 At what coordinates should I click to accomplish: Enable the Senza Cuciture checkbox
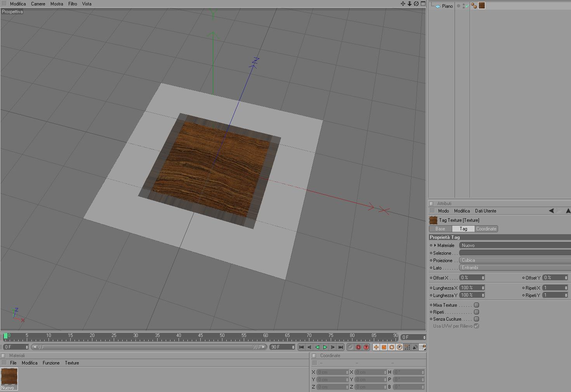(x=476, y=319)
